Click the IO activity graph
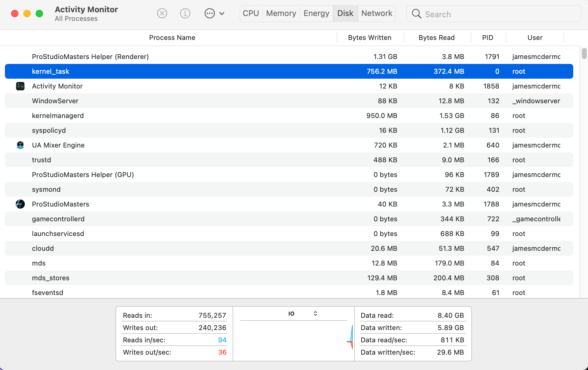 294,340
